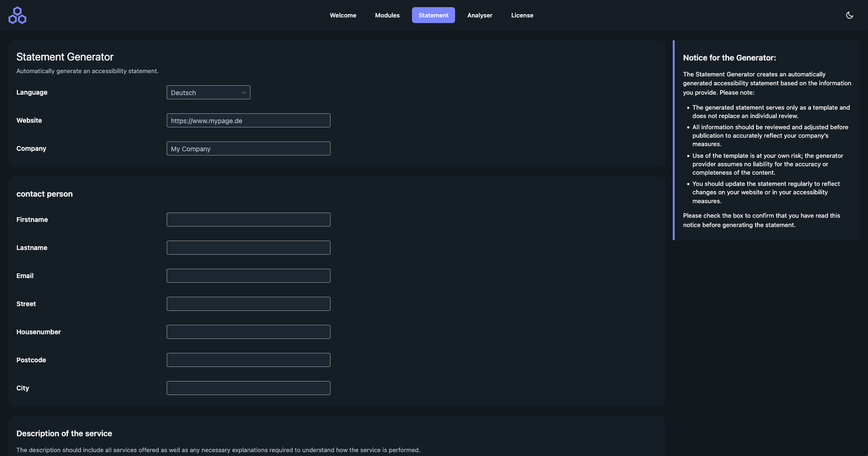This screenshot has width=868, height=456.
Task: Click the Language dropdown chevron arrow
Action: tap(244, 93)
